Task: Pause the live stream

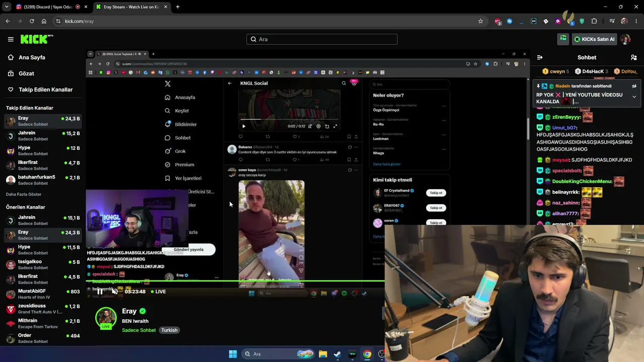Action: (100, 292)
